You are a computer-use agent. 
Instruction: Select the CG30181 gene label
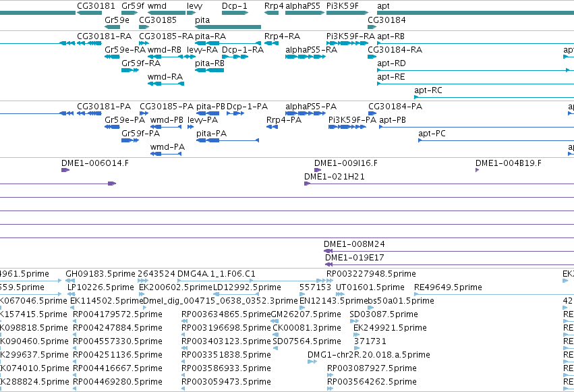96,6
